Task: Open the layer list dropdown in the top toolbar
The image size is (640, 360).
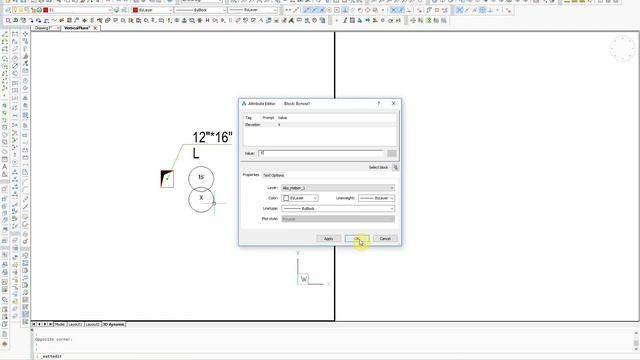Action: click(109, 10)
